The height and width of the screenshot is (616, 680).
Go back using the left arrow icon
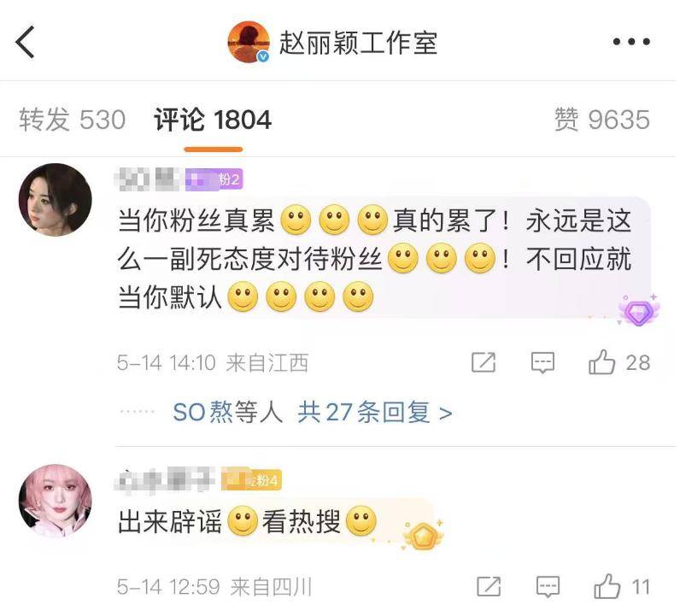(x=25, y=42)
